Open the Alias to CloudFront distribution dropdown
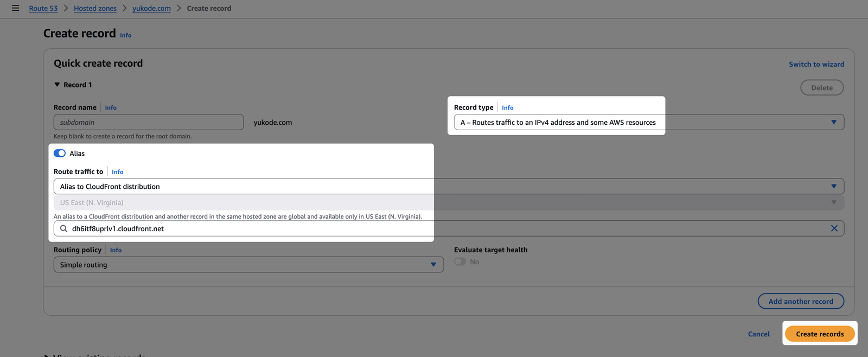The image size is (868, 357). coord(449,186)
